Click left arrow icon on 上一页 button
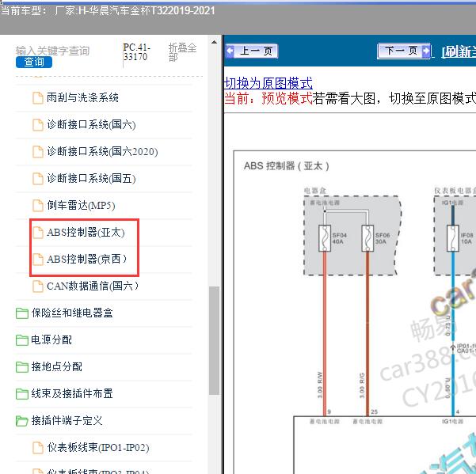Image resolution: width=476 pixels, height=474 pixels. coord(230,51)
